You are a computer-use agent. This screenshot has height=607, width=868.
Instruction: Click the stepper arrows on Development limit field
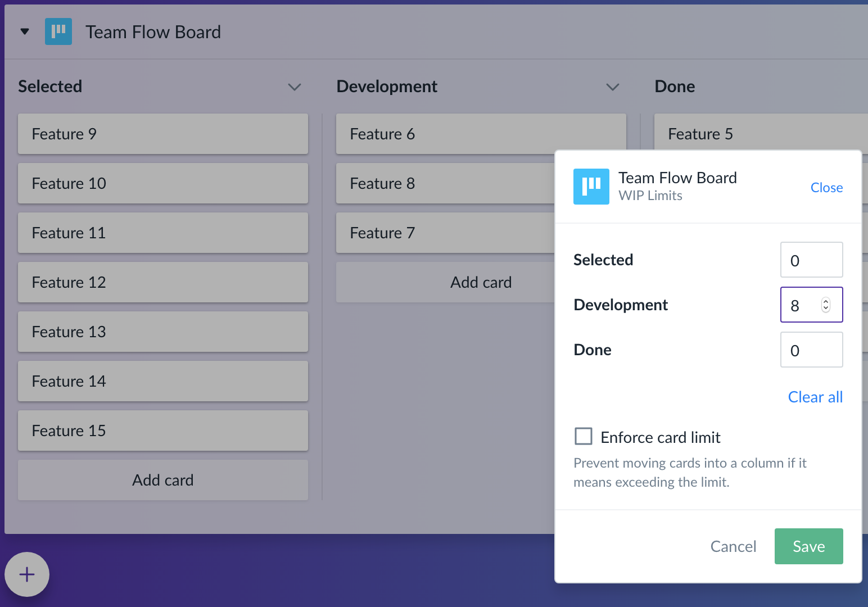(x=825, y=305)
